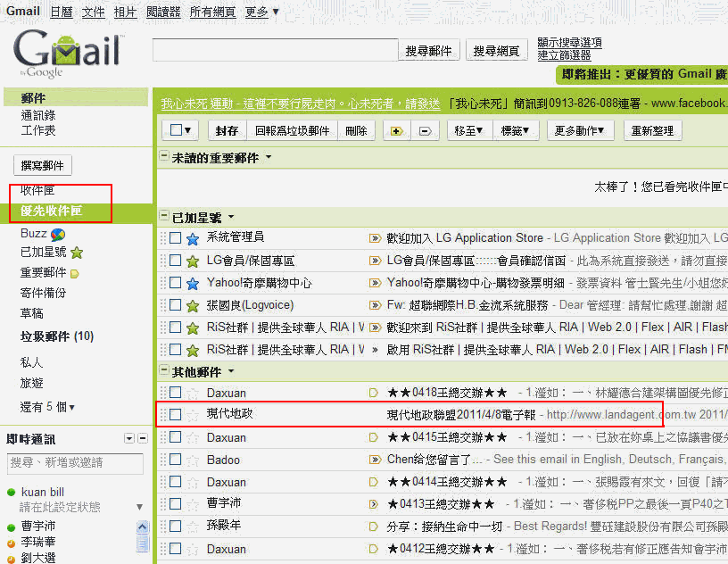This screenshot has height=564, width=728.
Task: Open the 標籤 dropdown
Action: 515,131
